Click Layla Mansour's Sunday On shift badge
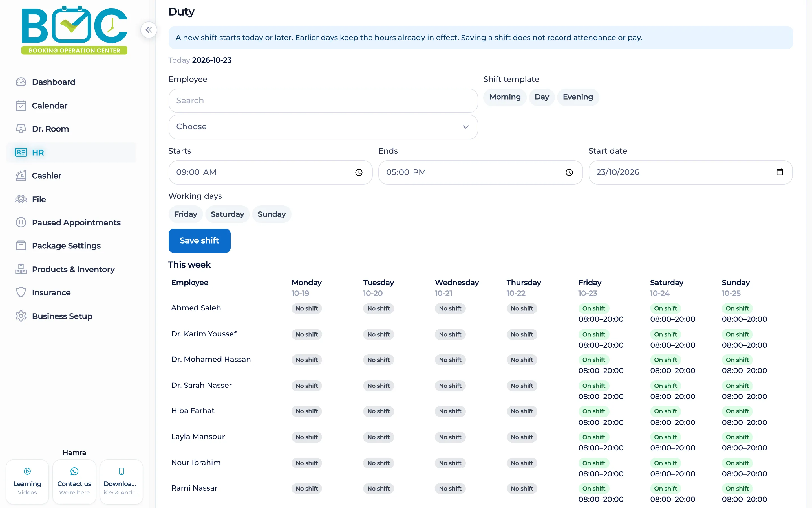 coord(737,437)
